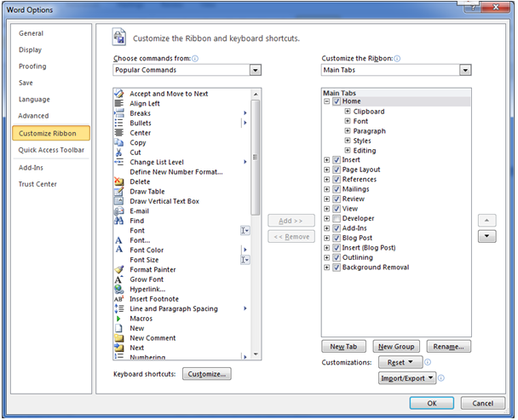Image resolution: width=518 pixels, height=420 pixels.
Task: Toggle the Page Layout checkbox
Action: click(x=337, y=170)
